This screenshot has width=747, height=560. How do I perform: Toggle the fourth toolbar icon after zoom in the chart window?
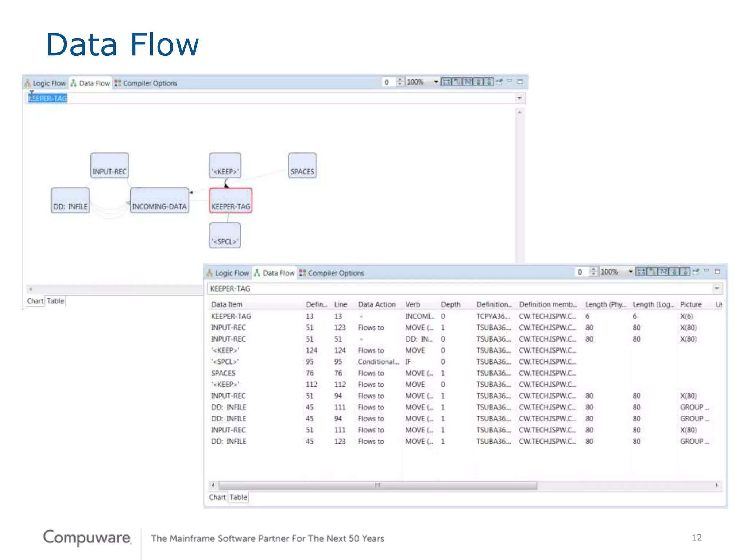[x=478, y=82]
